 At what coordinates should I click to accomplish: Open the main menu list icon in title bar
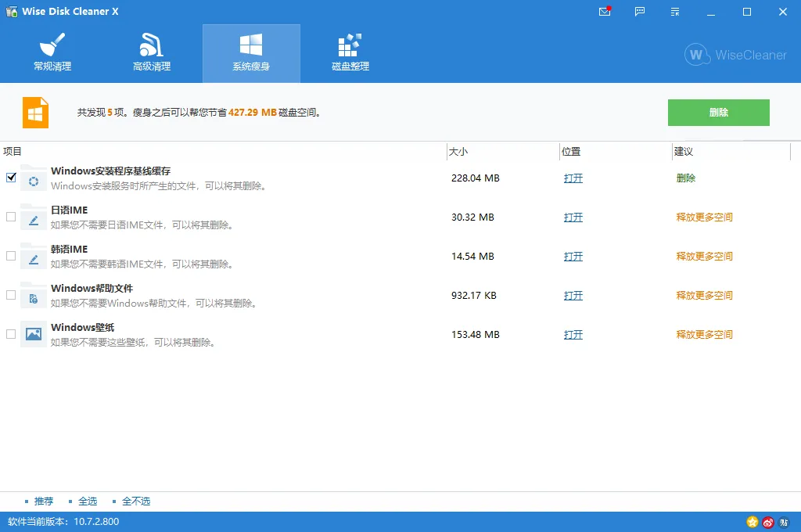(674, 12)
